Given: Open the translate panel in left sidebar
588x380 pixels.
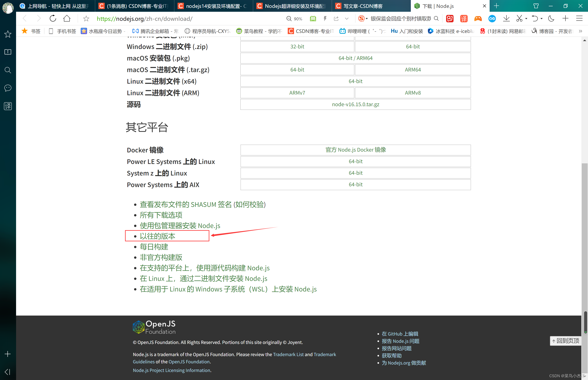Looking at the screenshot, I should click(x=8, y=106).
